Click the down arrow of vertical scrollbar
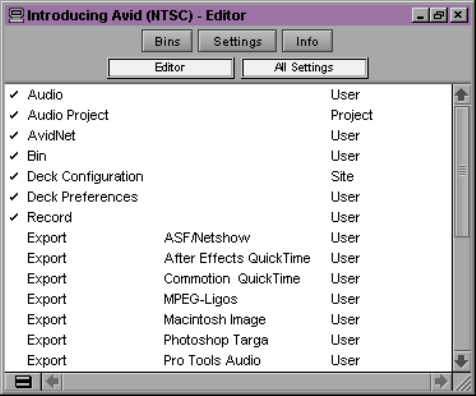The width and height of the screenshot is (476, 396). point(461,361)
